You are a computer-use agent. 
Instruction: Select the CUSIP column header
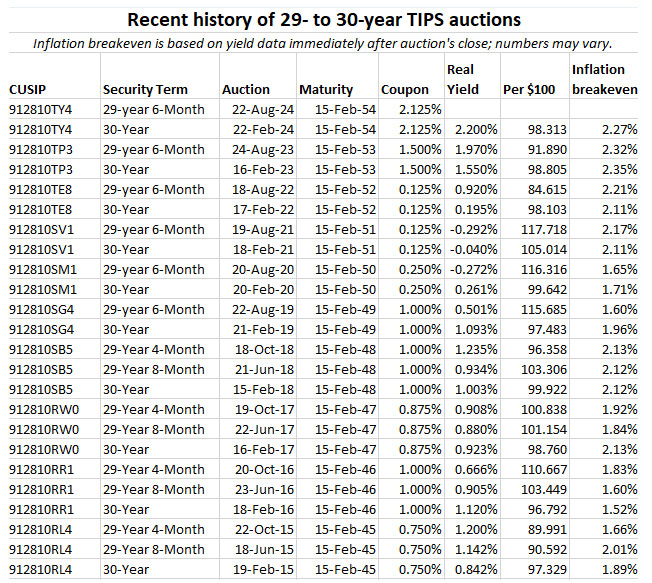pyautogui.click(x=29, y=89)
